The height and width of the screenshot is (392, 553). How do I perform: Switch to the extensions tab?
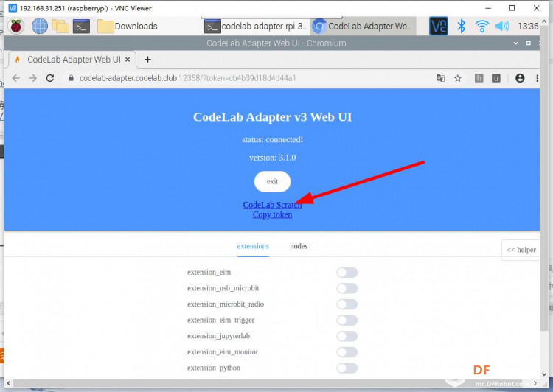pos(253,246)
